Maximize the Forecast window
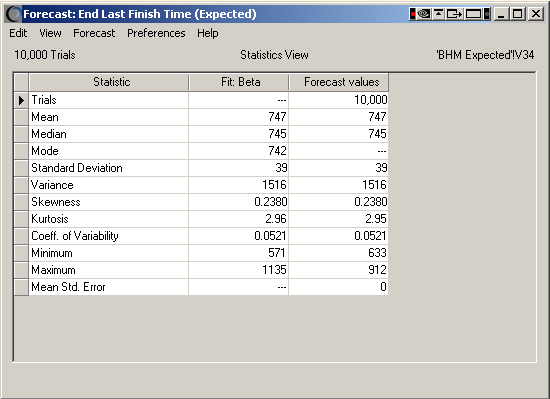 point(518,14)
